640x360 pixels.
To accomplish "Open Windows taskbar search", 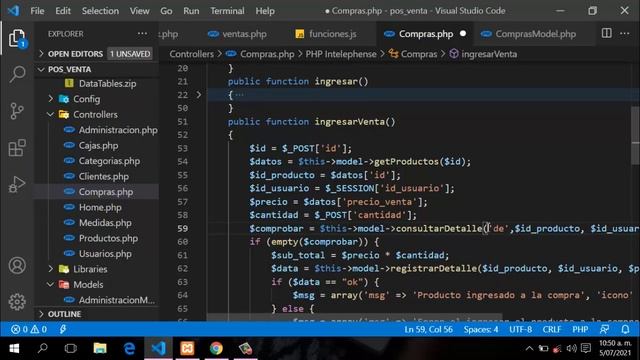I will click(42, 348).
